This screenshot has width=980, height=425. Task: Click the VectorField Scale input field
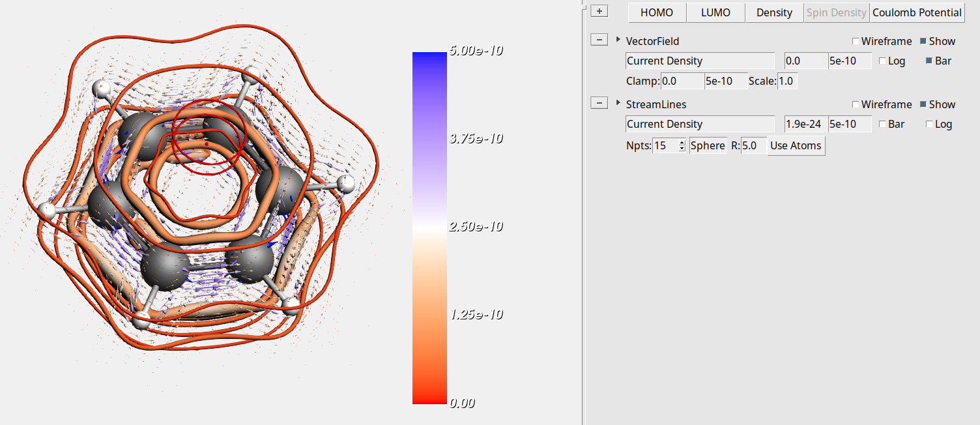(786, 81)
